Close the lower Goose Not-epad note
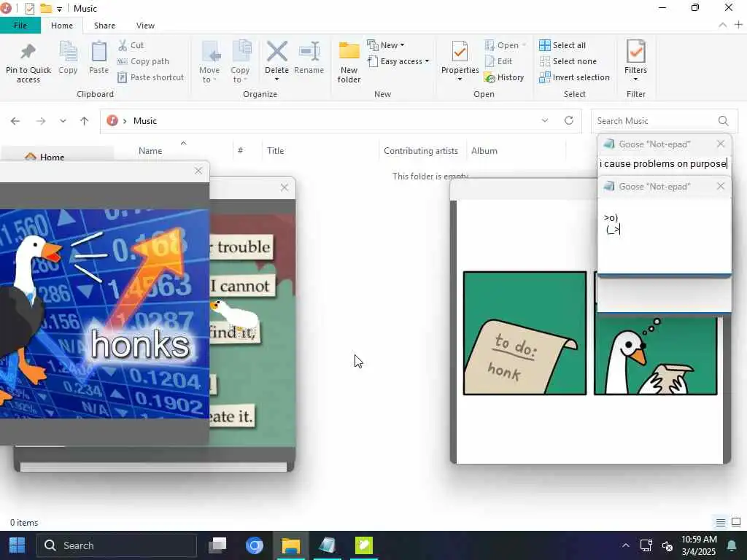The width and height of the screenshot is (747, 560). click(720, 186)
